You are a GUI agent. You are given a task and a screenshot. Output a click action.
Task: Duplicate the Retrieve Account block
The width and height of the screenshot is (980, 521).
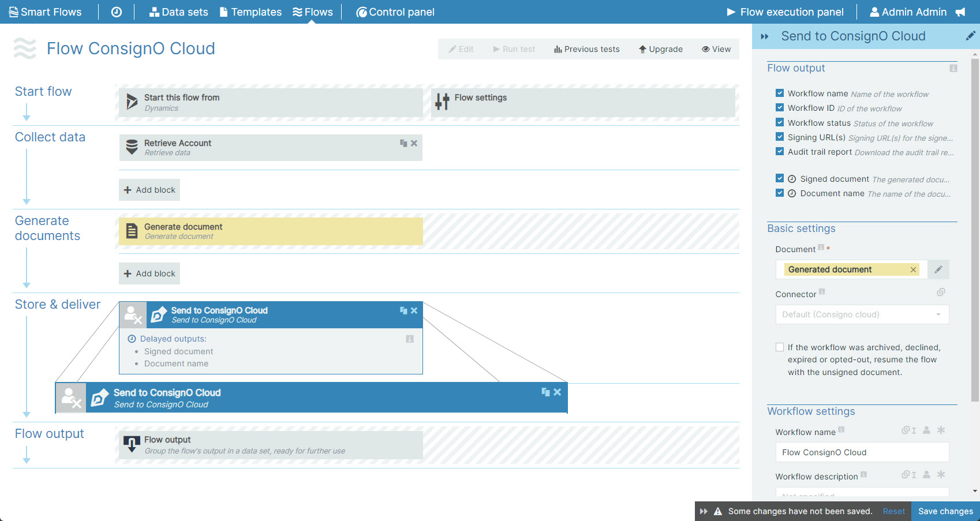[403, 143]
